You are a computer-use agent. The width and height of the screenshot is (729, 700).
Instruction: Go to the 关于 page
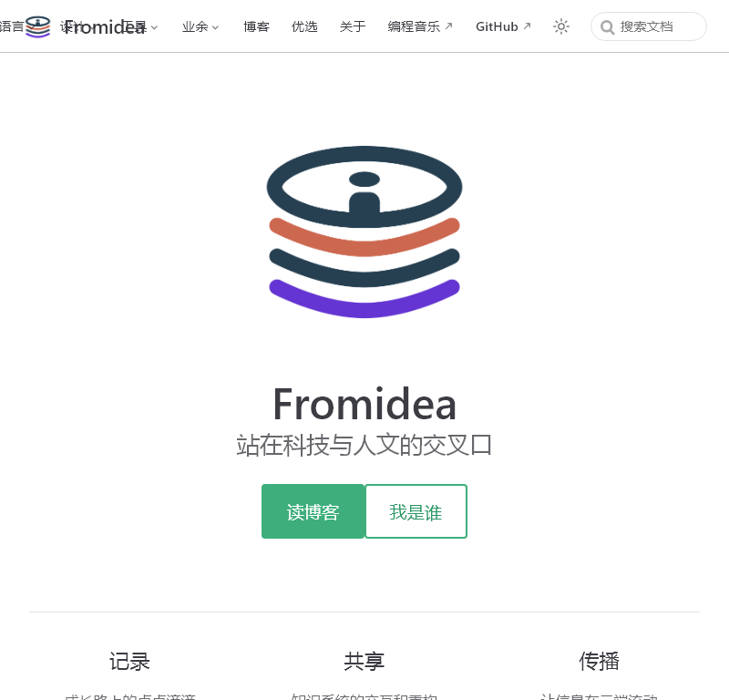point(353,26)
